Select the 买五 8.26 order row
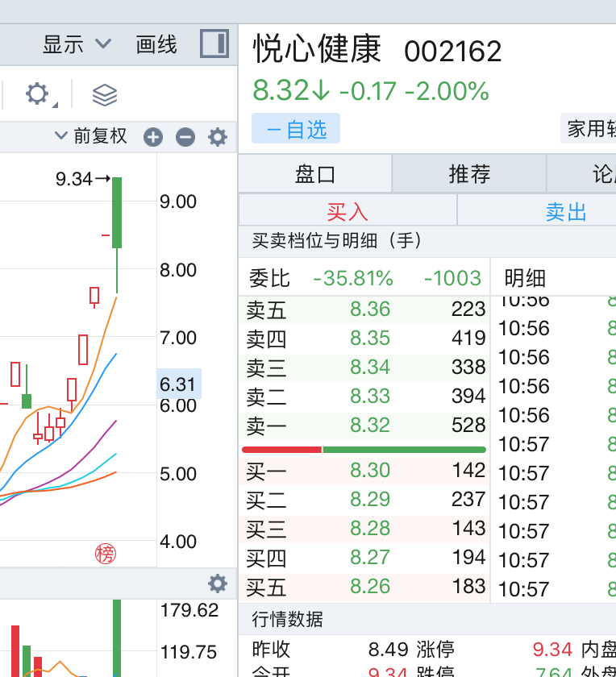Screen dimensions: 616x677 [365, 587]
